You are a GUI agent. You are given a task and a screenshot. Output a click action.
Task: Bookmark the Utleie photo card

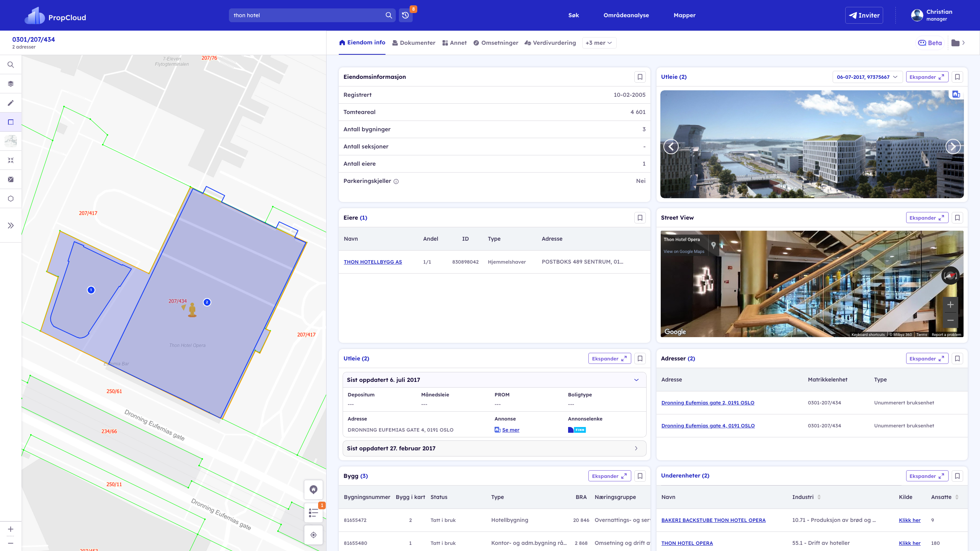[957, 77]
